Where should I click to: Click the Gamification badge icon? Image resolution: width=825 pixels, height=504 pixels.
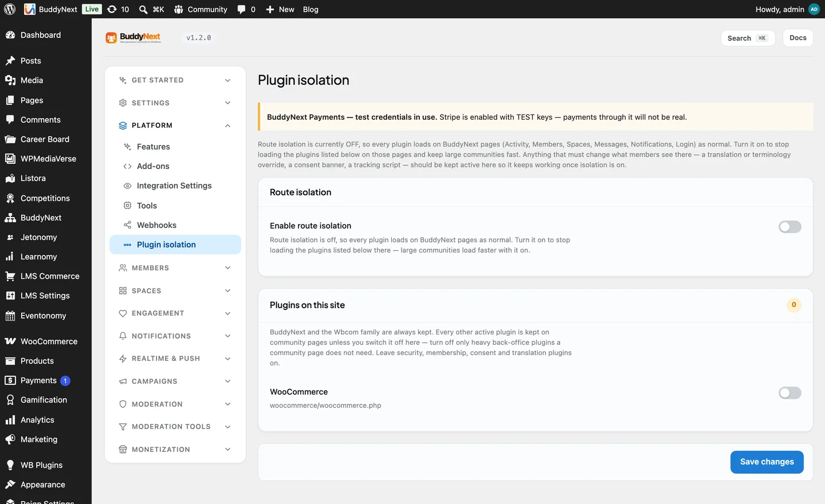(x=10, y=400)
